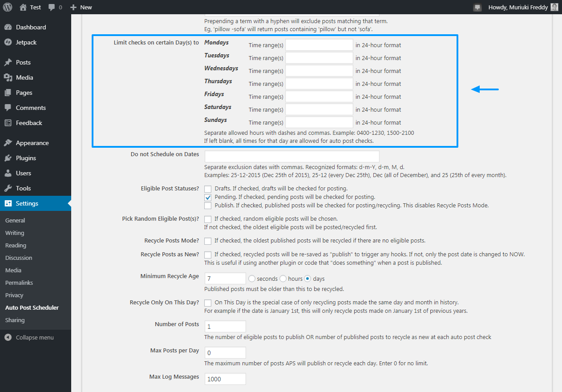Click the Saturdays time range field
The width and height of the screenshot is (562, 392).
click(319, 109)
